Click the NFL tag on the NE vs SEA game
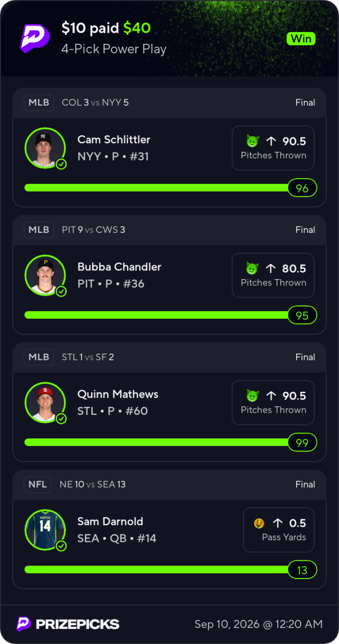Screen dimensions: 339x644 tap(38, 484)
